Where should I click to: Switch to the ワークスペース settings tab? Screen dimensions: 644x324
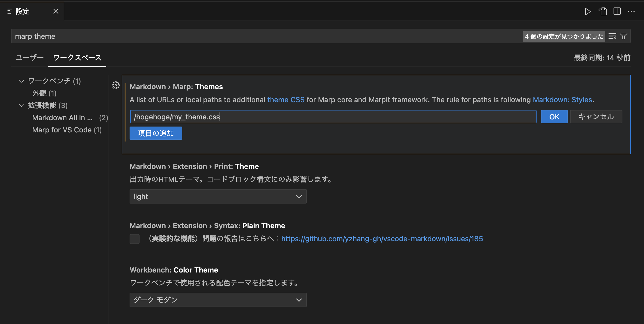pos(77,58)
